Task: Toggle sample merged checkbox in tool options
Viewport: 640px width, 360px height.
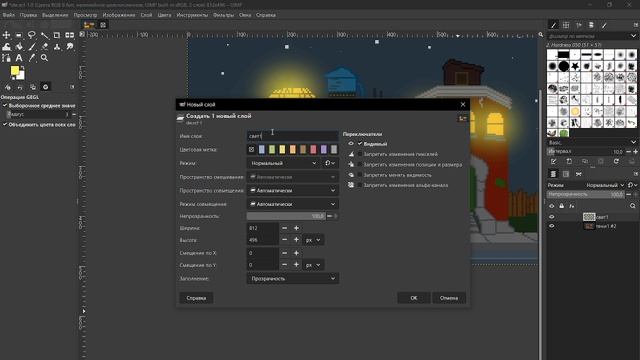Action: point(5,124)
